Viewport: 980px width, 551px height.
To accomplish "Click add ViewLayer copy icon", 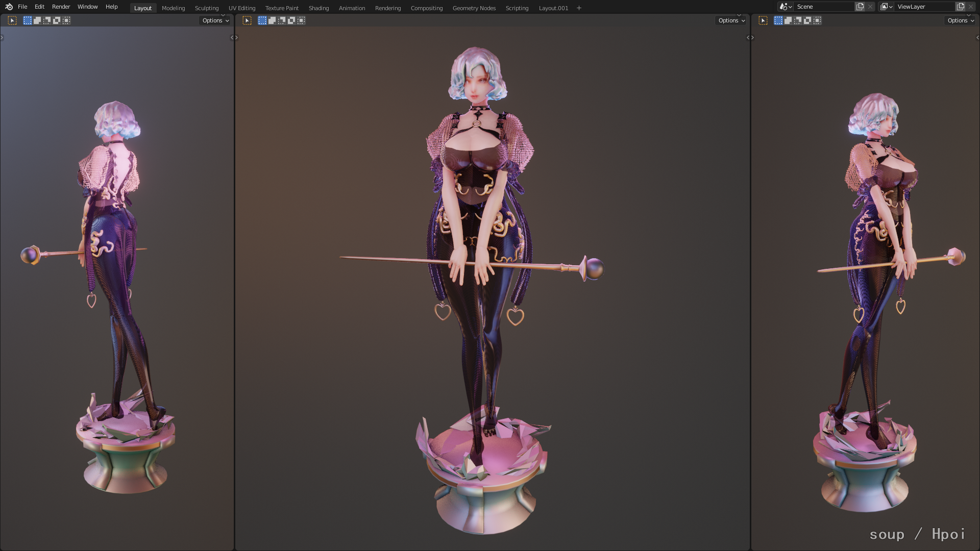I will click(961, 7).
